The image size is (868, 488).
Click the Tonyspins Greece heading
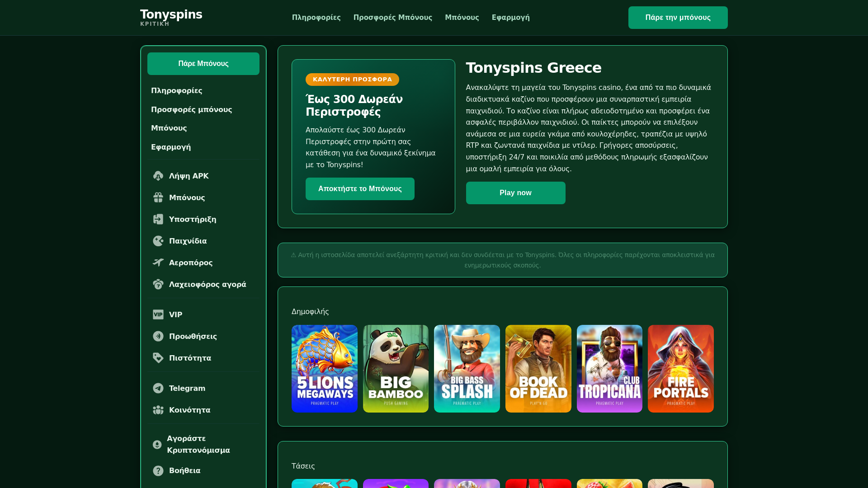pyautogui.click(x=534, y=68)
